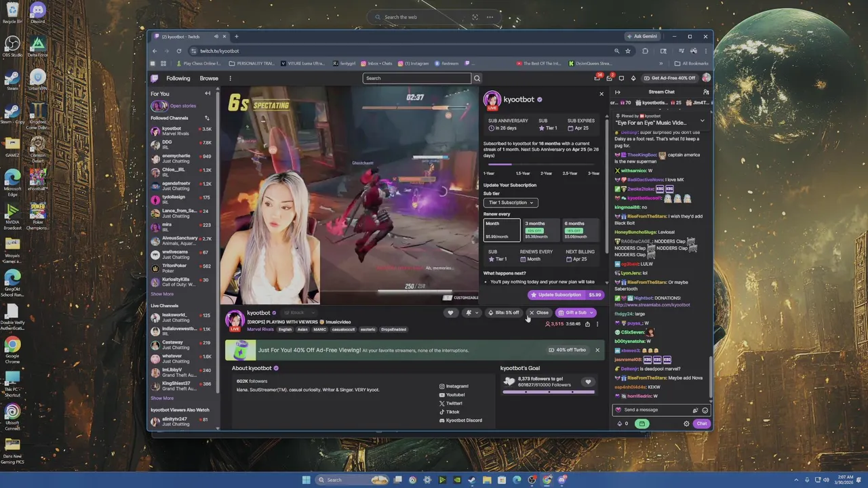This screenshot has width=868, height=488.
Task: Open the All Bookmarks folder
Action: pyautogui.click(x=692, y=64)
